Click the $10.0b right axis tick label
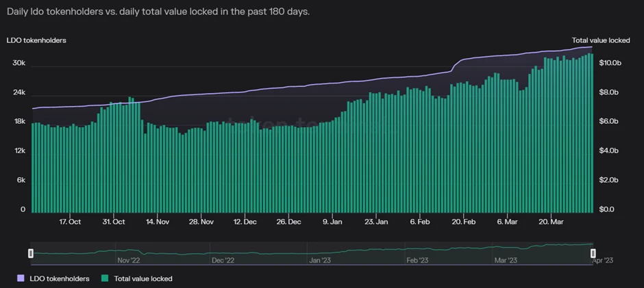Viewport: 644px width, 288px height. coord(610,63)
